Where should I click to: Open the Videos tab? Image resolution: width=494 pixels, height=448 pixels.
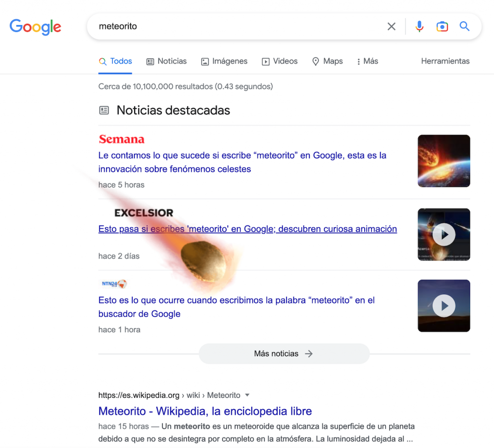[x=280, y=61]
